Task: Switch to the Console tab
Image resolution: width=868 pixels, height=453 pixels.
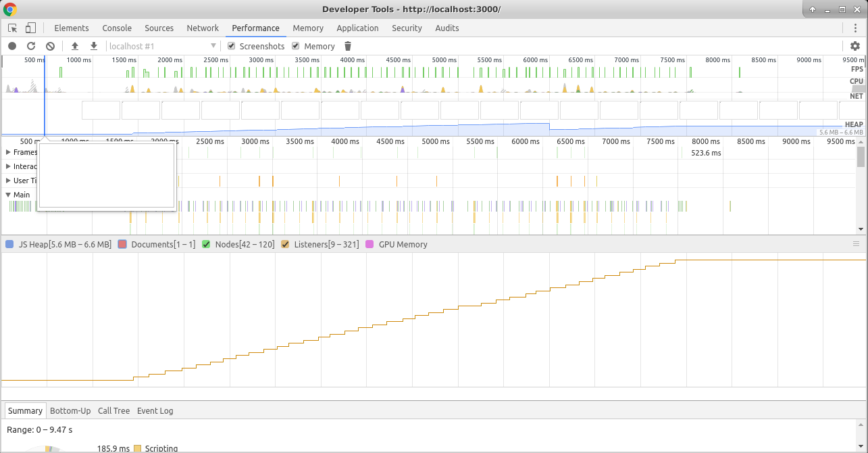Action: [117, 28]
